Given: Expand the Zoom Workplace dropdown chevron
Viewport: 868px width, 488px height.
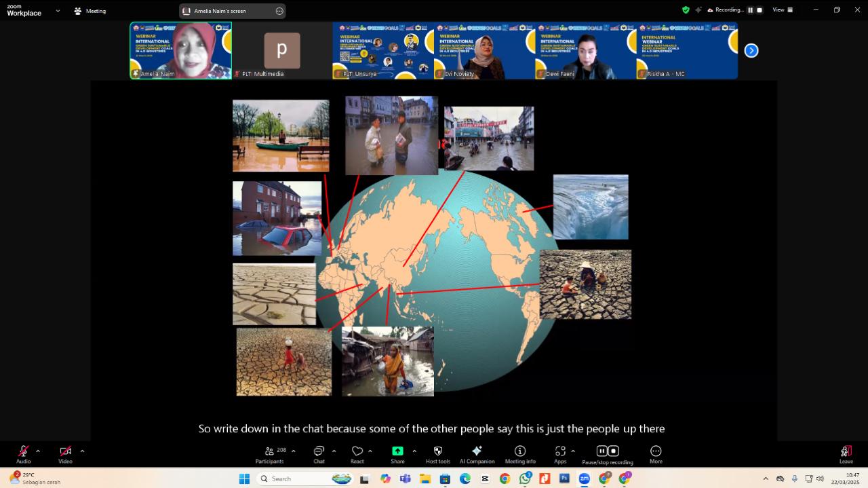Looking at the screenshot, I should coord(58,11).
